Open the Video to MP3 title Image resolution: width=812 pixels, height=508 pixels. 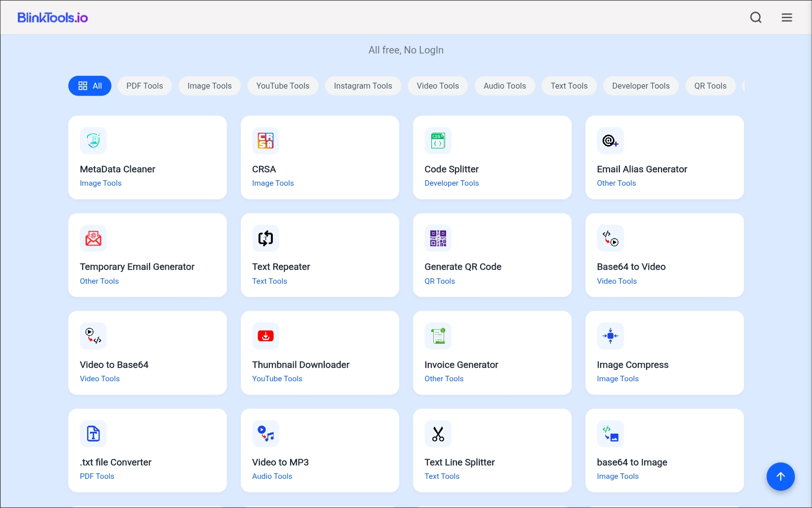pos(280,462)
